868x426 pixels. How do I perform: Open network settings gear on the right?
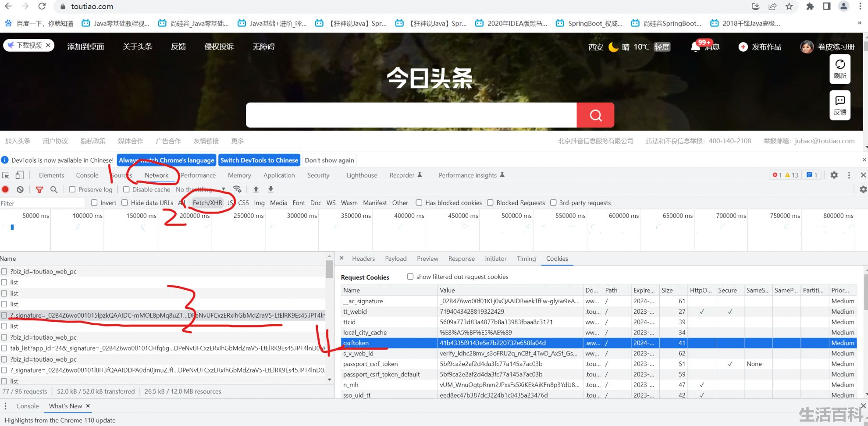click(863, 189)
